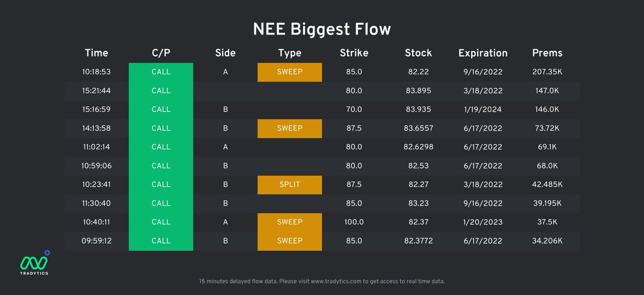Click the green CALL cell for 10:18:53
Image resolution: width=644 pixels, height=295 pixels.
pos(161,72)
